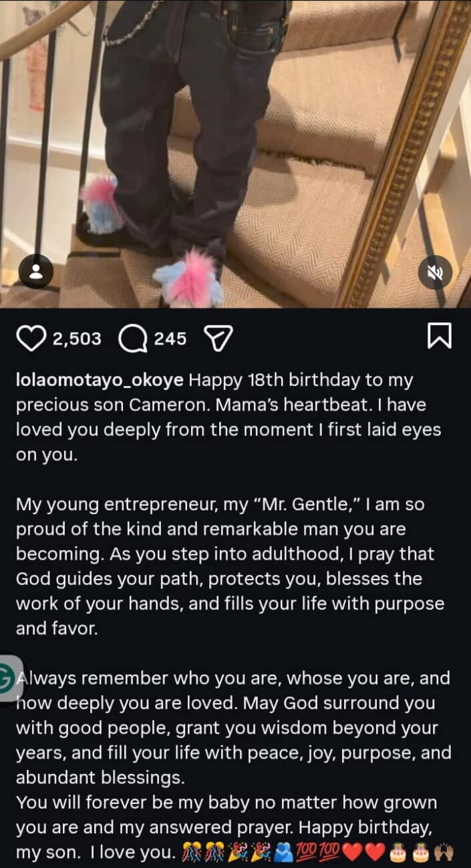Tap the 'My young entrepreneur' caption paragraph
471x868 pixels.
230,566
